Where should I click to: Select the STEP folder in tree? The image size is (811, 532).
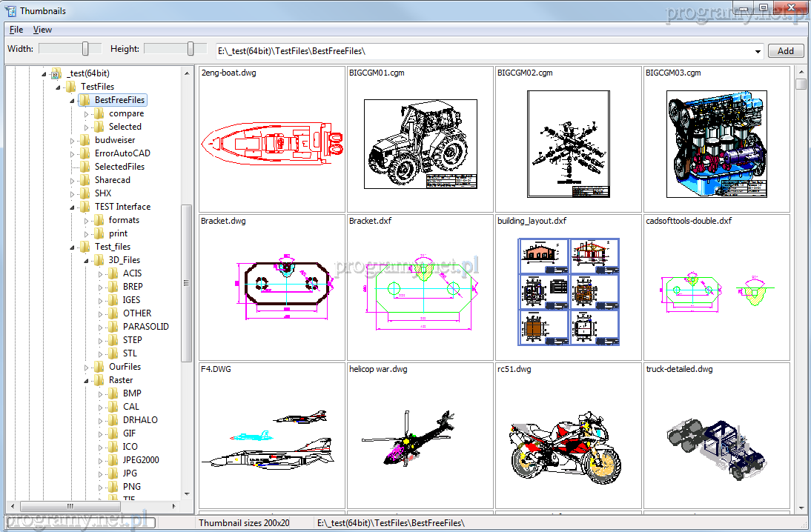(x=132, y=340)
